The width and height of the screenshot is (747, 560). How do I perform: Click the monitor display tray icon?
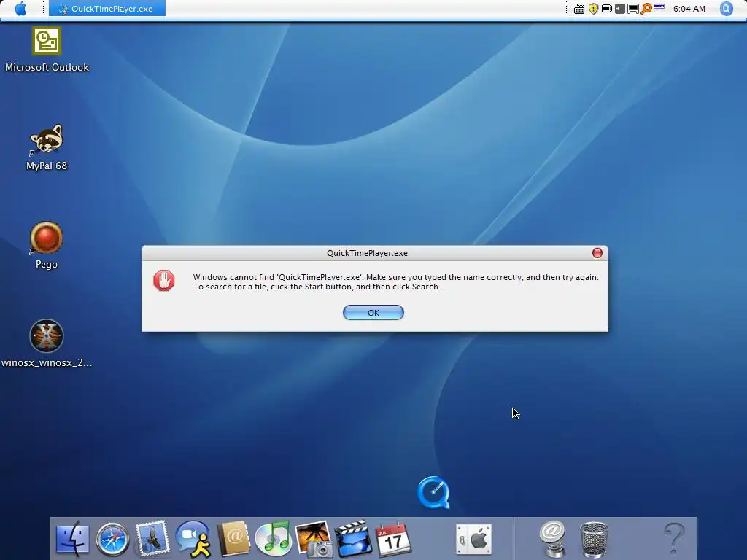pos(633,9)
